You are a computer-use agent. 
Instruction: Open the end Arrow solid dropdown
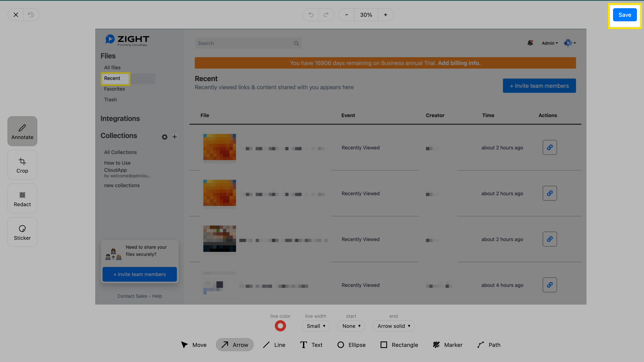tap(393, 326)
